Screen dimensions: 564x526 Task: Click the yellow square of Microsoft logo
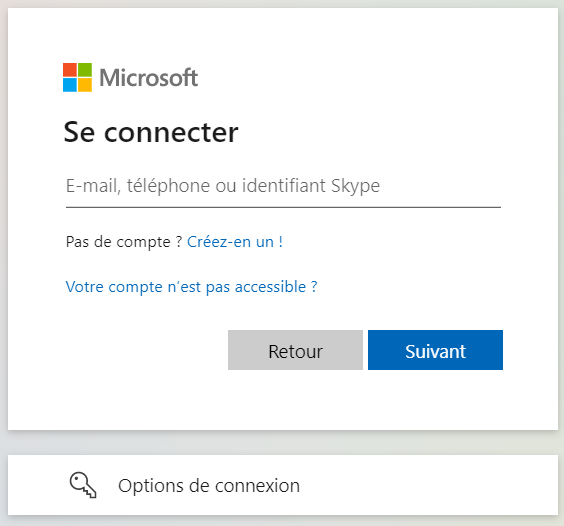(85, 85)
